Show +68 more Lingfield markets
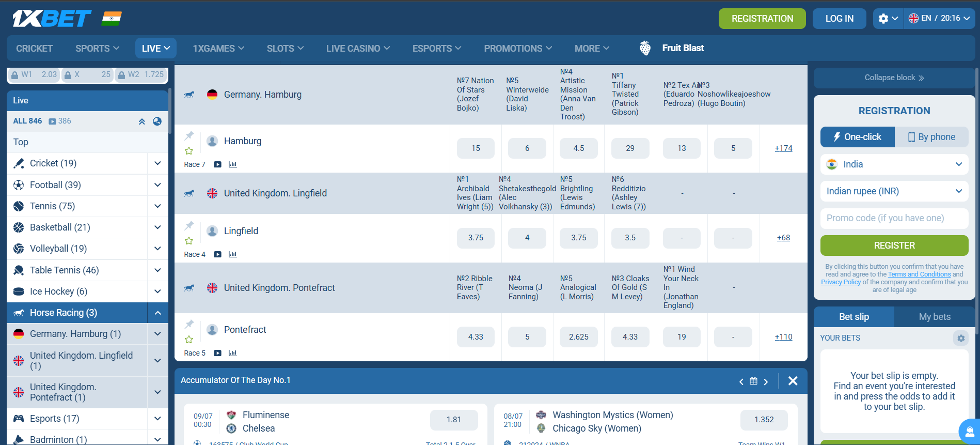The image size is (980, 445). (x=783, y=238)
